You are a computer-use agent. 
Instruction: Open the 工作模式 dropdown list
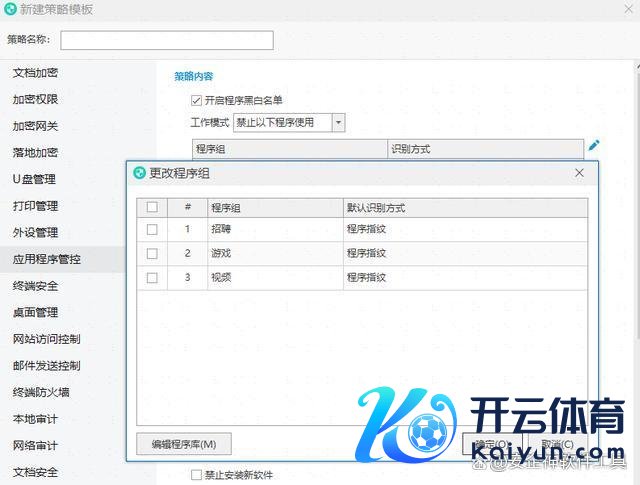pos(338,122)
